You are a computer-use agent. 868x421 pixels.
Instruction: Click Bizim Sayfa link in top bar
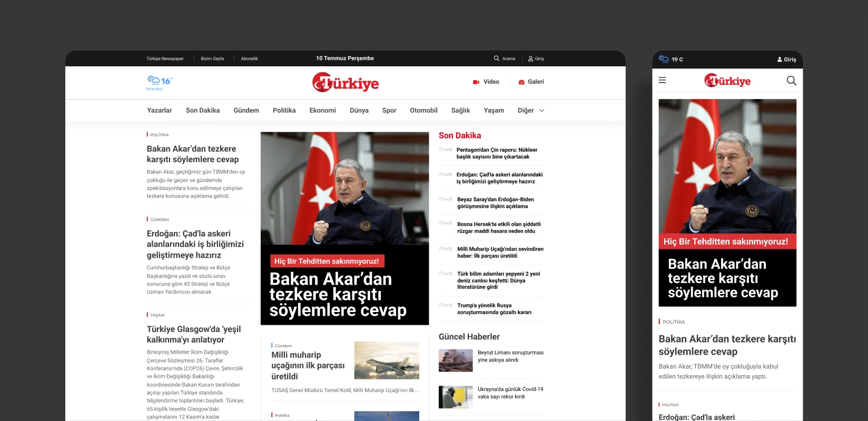pos(212,58)
